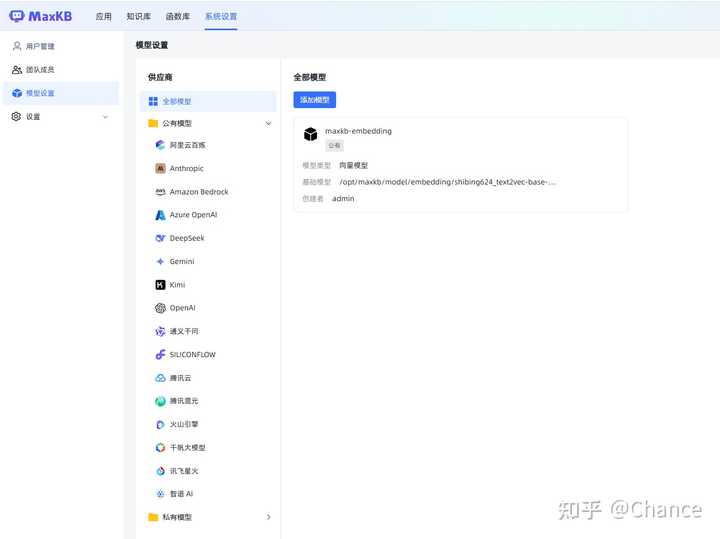
Task: Click the settings gear icon in sidebar
Action: tap(17, 116)
